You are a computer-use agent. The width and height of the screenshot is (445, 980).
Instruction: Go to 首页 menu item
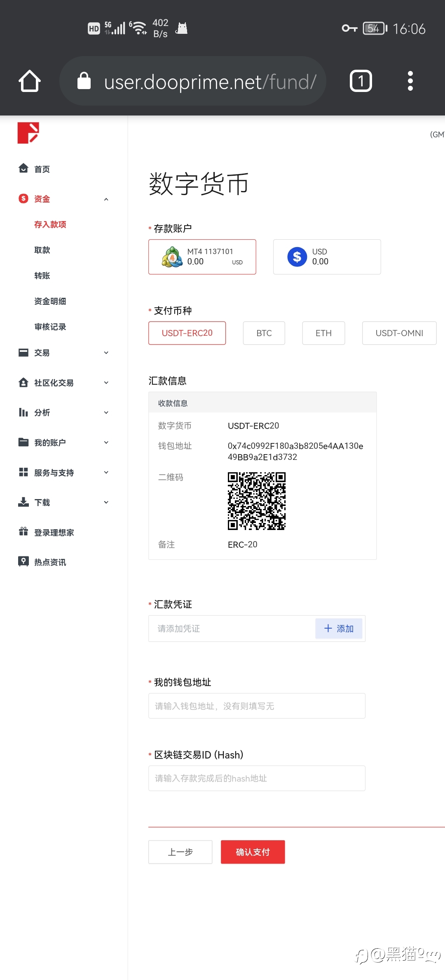coord(42,169)
